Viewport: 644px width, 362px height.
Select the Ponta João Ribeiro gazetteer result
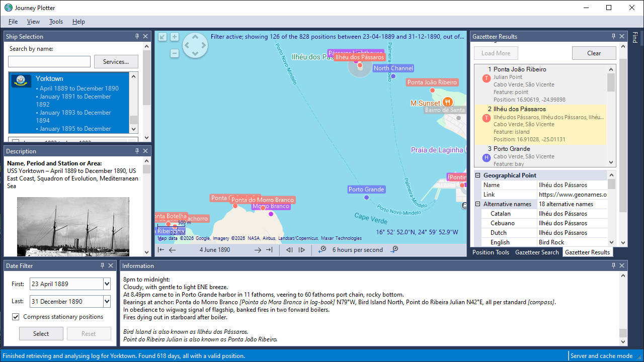pyautogui.click(x=541, y=85)
